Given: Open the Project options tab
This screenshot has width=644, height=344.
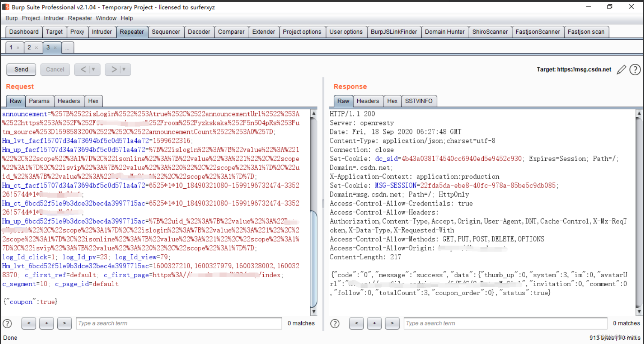Looking at the screenshot, I should point(302,32).
